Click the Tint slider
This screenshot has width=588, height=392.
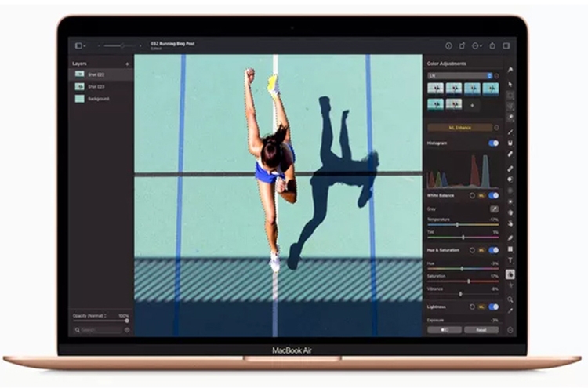point(463,238)
